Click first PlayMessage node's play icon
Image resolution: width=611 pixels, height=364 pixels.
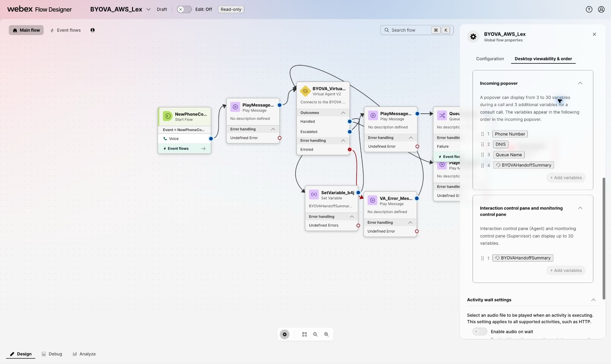tap(235, 107)
